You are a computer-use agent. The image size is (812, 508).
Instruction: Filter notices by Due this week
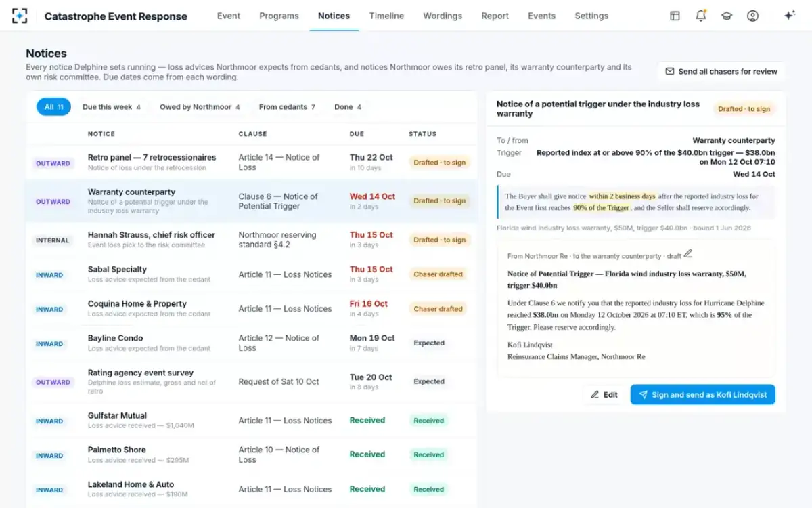click(112, 107)
